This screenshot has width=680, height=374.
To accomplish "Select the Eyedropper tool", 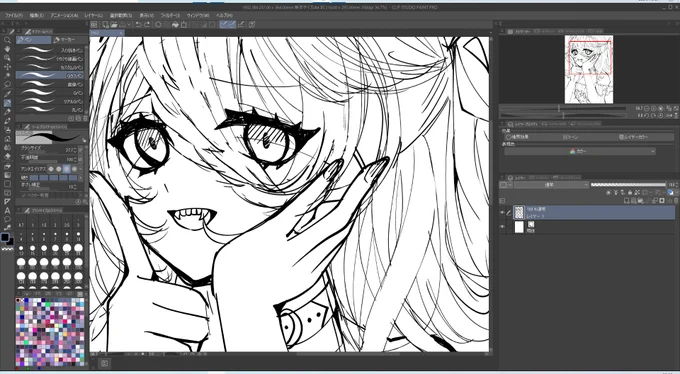I will coord(7,94).
